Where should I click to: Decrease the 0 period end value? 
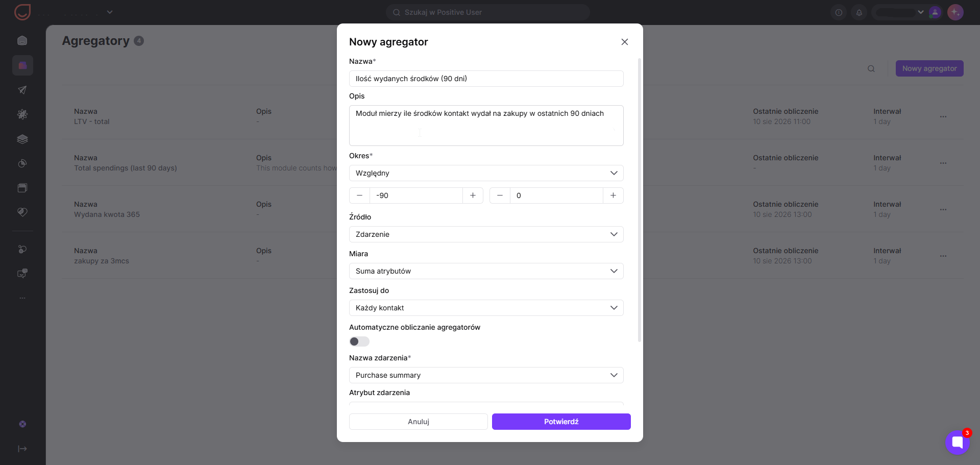pos(500,195)
